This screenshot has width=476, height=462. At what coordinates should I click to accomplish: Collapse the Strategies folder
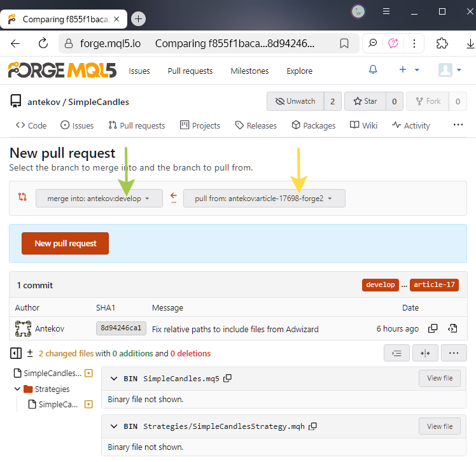pyautogui.click(x=41, y=389)
